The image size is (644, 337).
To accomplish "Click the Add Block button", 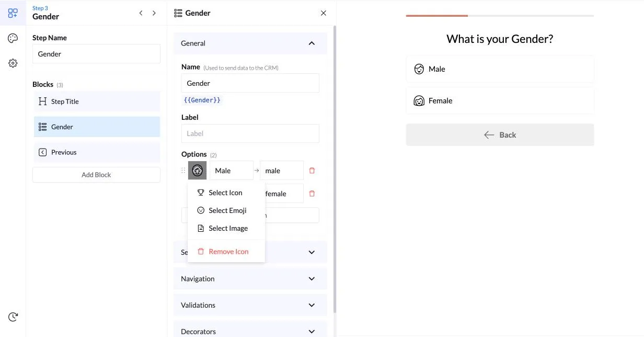I will 96,175.
